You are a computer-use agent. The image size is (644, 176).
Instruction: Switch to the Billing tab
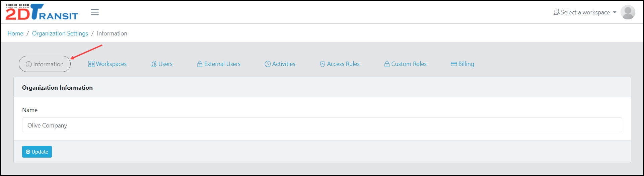click(462, 64)
